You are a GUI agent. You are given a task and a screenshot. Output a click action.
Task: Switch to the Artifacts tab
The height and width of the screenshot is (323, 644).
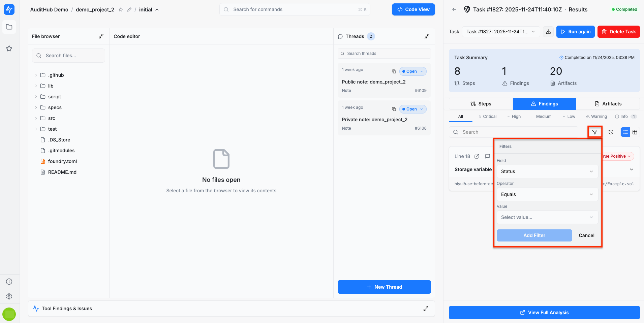[608, 104]
